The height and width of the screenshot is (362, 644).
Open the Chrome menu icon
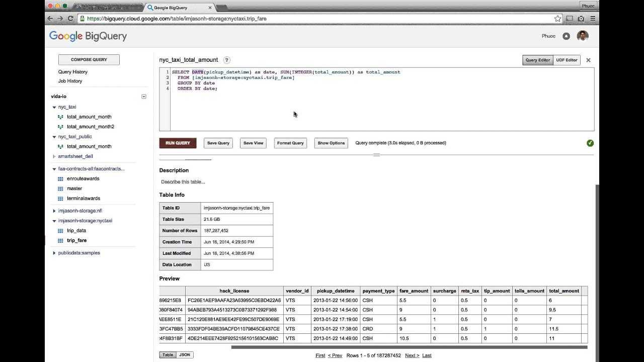[593, 19]
